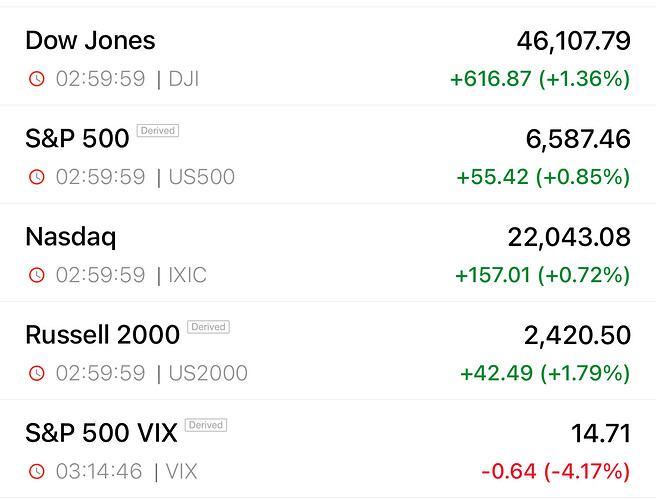Click the DJI ticker symbol
Screen dimensions: 656x500
[x=183, y=79]
